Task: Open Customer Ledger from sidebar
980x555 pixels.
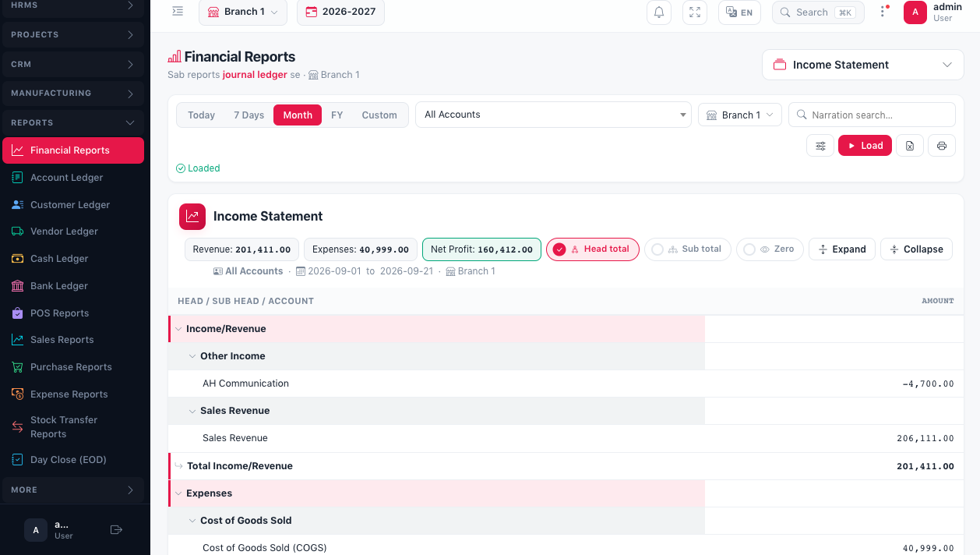Action: click(73, 205)
